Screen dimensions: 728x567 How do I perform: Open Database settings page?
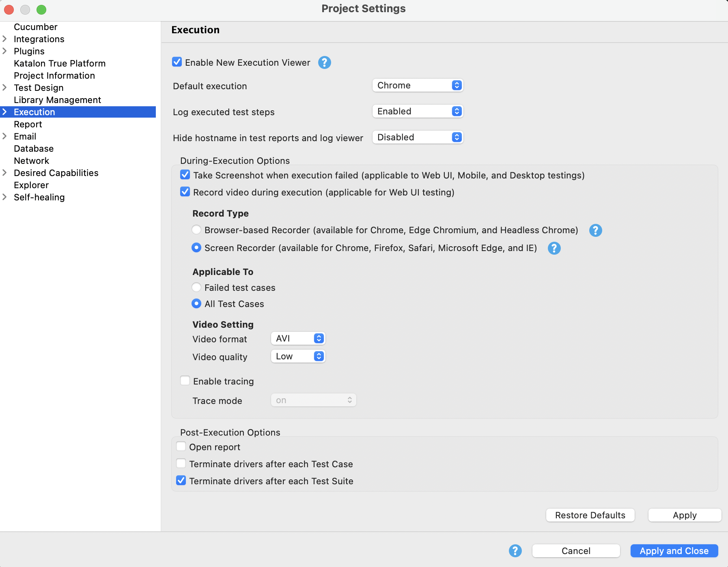point(34,148)
